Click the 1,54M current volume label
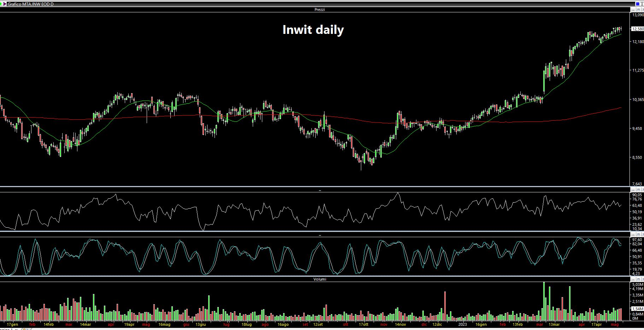 [x=638, y=309]
